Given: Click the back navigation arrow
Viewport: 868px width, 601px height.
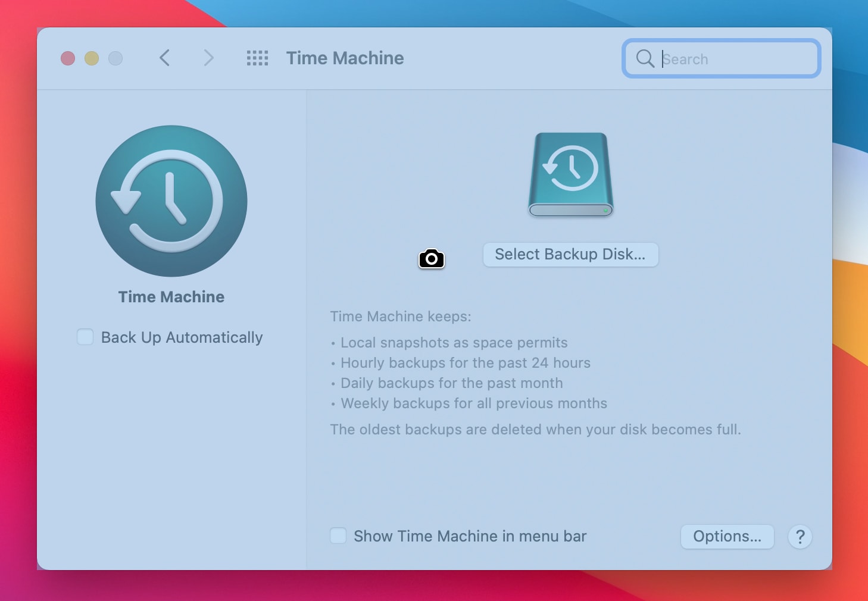Looking at the screenshot, I should [x=165, y=58].
